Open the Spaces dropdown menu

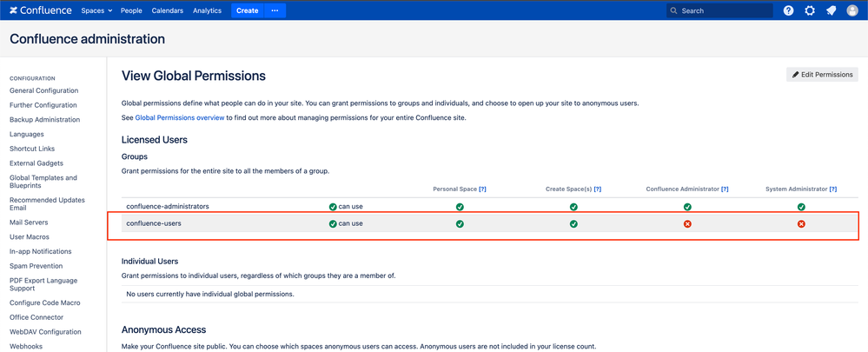96,10
